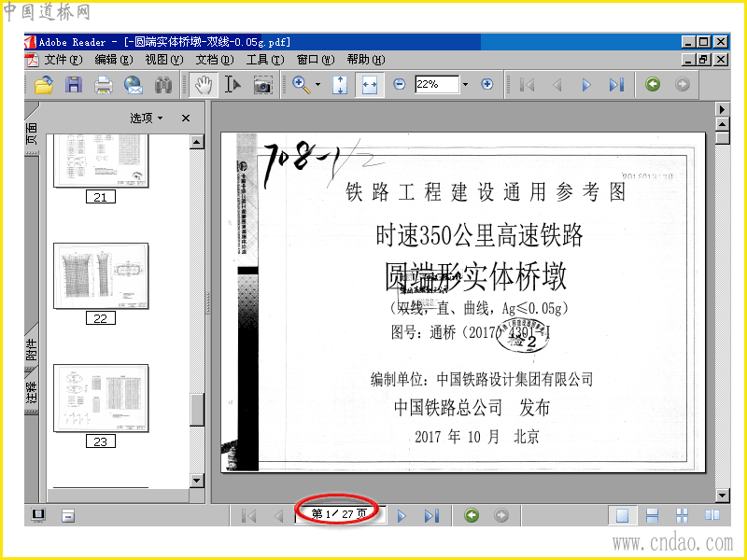The height and width of the screenshot is (560, 747).
Task: Switch to Continuous page layout
Action: click(x=652, y=515)
